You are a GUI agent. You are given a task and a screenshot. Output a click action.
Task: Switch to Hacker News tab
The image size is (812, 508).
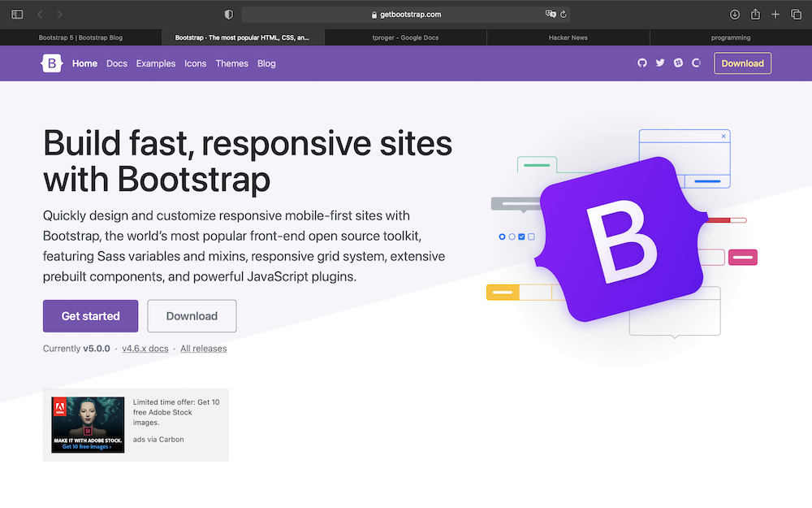(x=568, y=37)
